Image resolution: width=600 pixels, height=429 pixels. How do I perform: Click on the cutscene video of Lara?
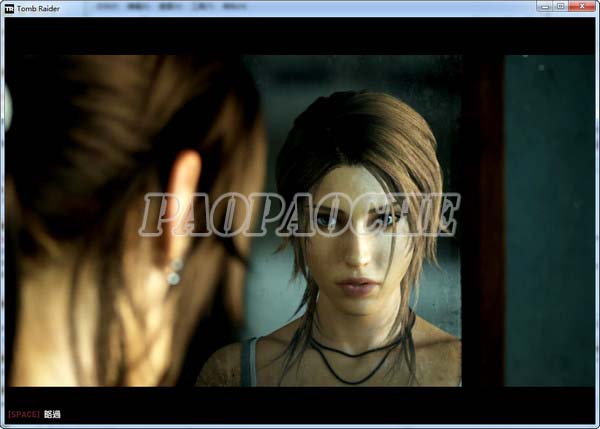(x=300, y=221)
